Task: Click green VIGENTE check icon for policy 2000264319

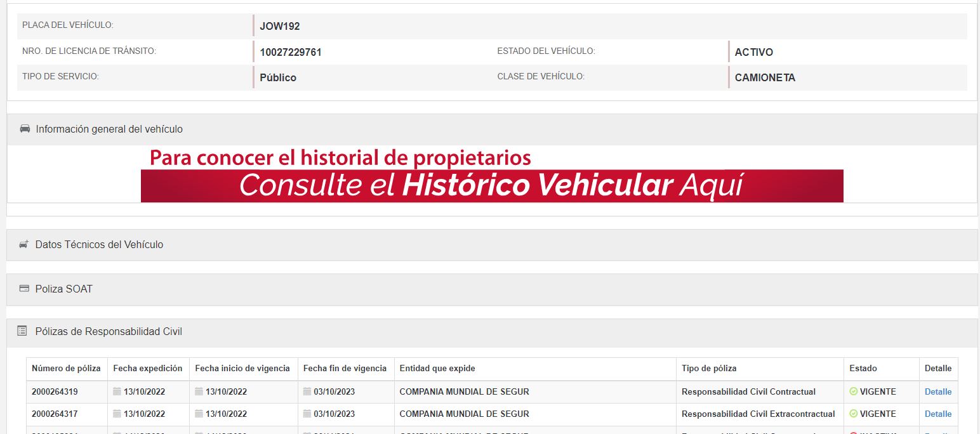Action: 853,391
